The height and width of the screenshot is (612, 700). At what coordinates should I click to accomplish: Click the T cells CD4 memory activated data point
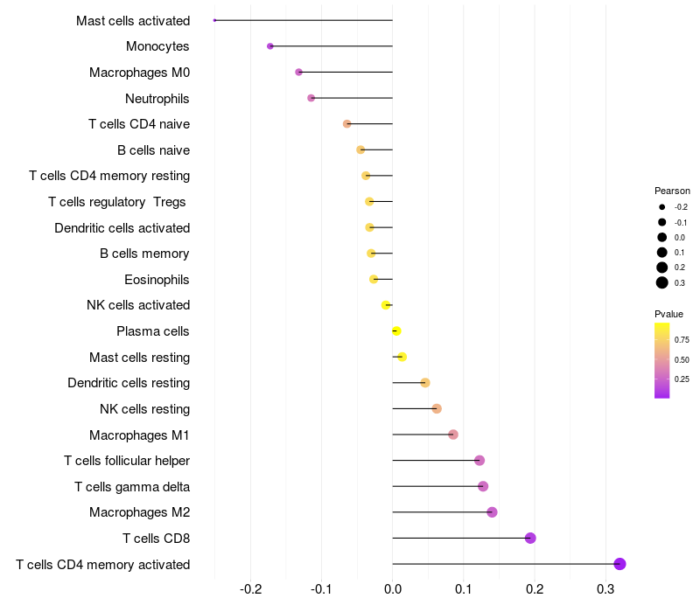pos(619,564)
